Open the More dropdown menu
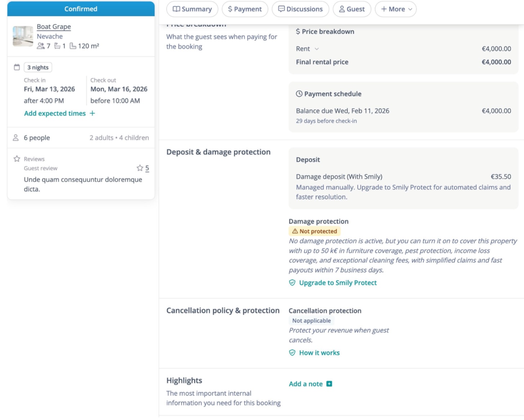 coord(396,9)
